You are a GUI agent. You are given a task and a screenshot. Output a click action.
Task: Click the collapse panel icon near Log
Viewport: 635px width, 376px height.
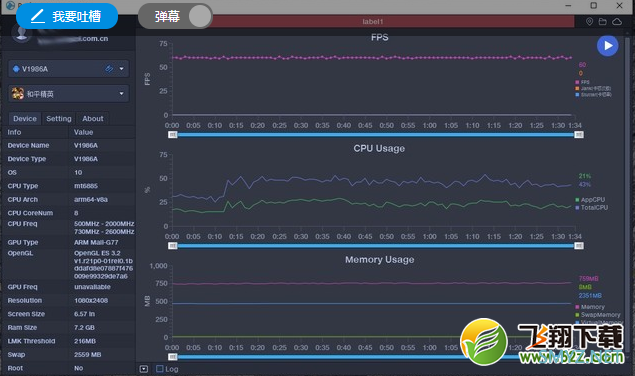click(144, 369)
